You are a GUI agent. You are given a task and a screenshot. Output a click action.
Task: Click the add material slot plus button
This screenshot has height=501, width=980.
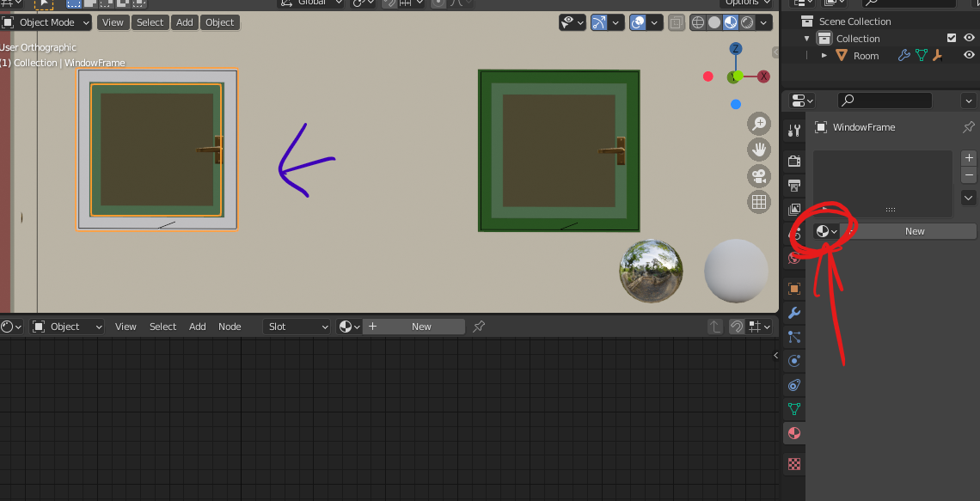click(969, 157)
